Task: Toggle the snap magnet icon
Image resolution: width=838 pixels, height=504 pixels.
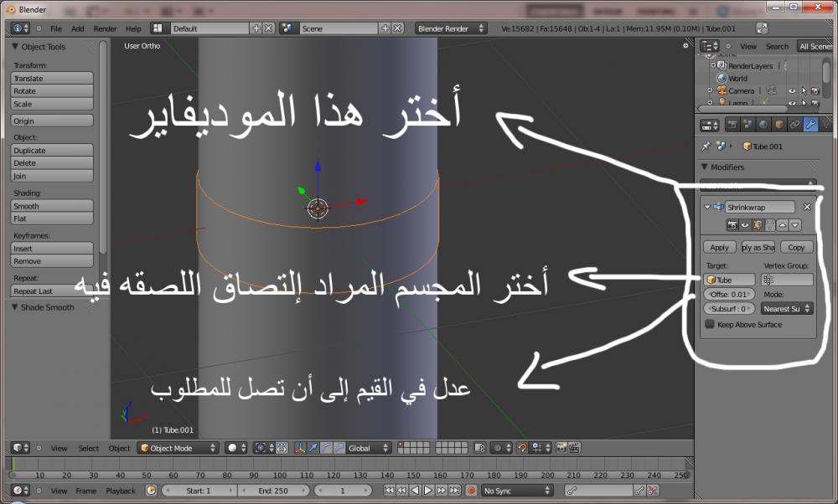Action: pos(522,448)
